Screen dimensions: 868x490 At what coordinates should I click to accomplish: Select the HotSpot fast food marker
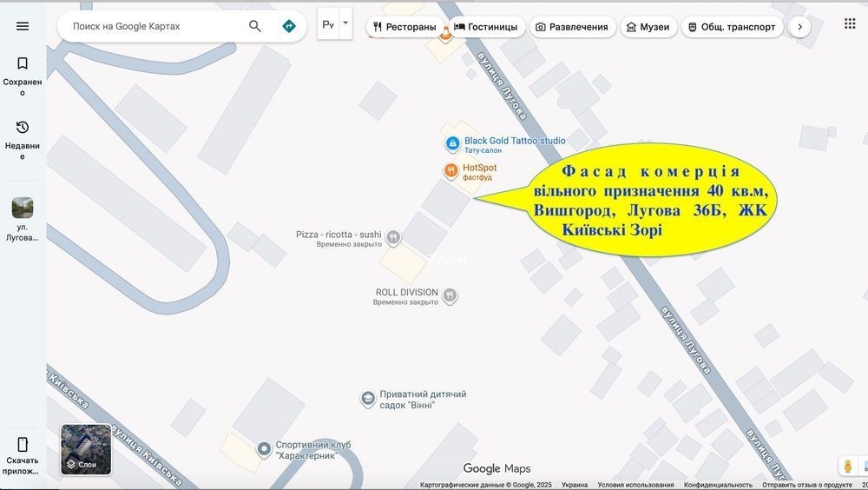tap(450, 171)
